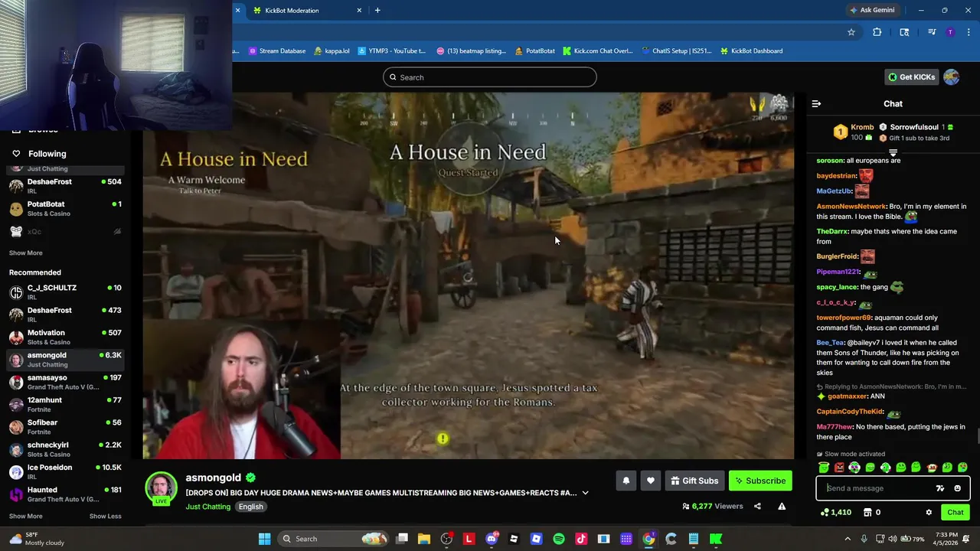
Task: Open Discord from taskbar
Action: [x=492, y=539]
